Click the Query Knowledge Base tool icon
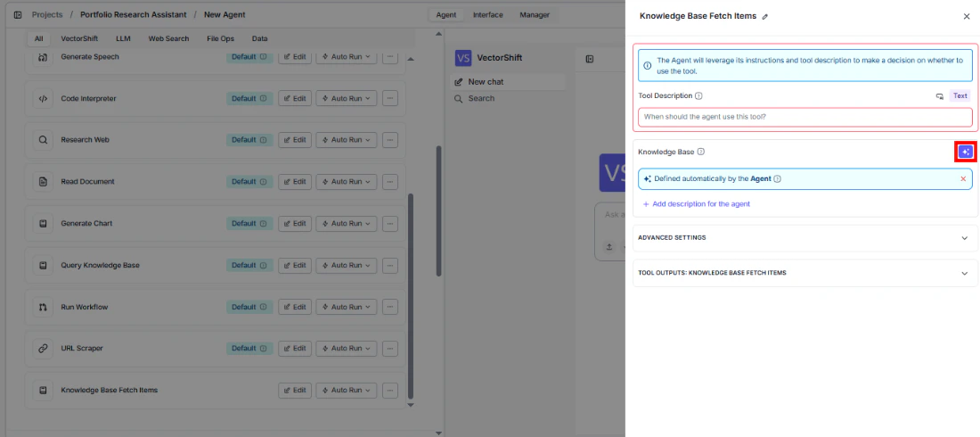Viewport: 980px width, 437px height. coord(43,266)
